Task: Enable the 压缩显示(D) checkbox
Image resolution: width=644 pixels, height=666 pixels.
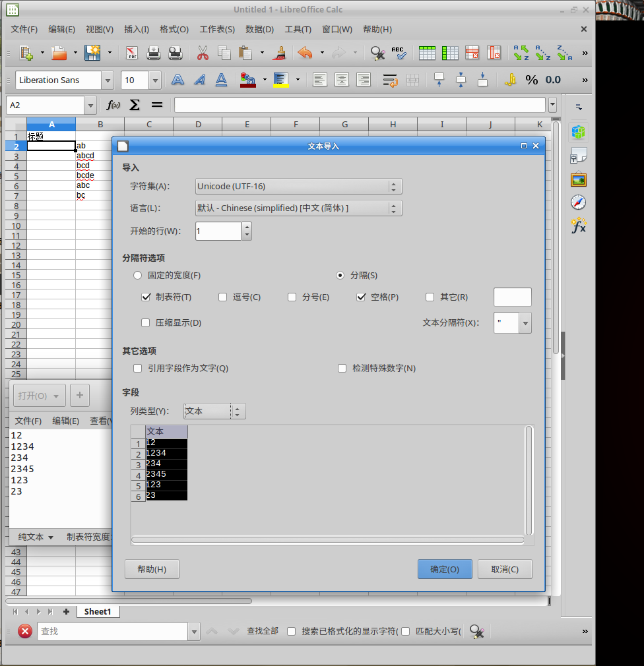Action: [145, 323]
